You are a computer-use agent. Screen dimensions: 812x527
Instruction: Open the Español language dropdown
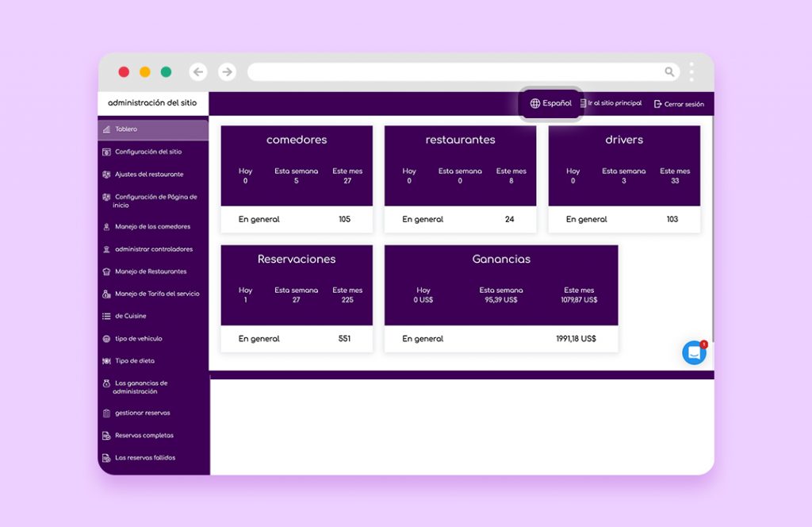click(551, 103)
